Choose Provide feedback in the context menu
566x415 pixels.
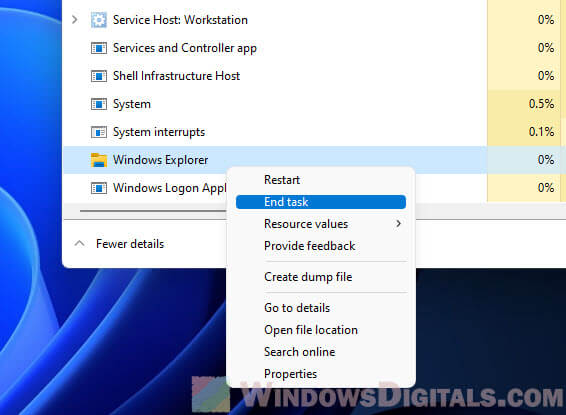click(x=321, y=246)
